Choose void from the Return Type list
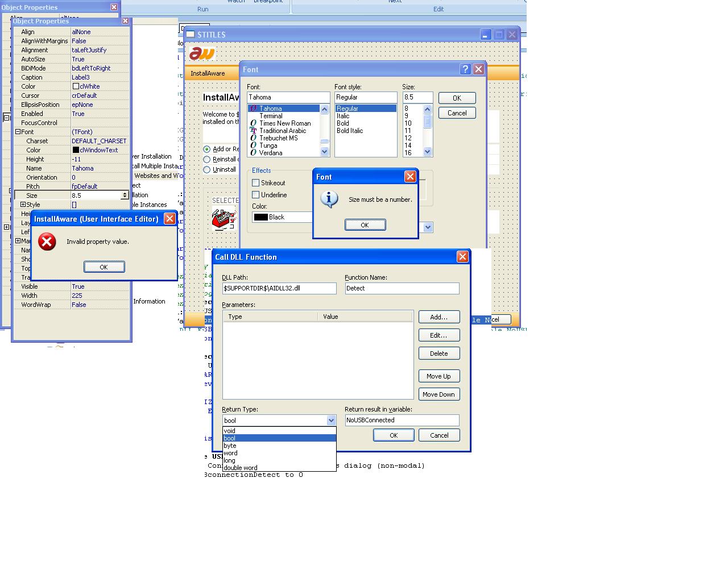This screenshot has height=582, width=728. [279, 431]
